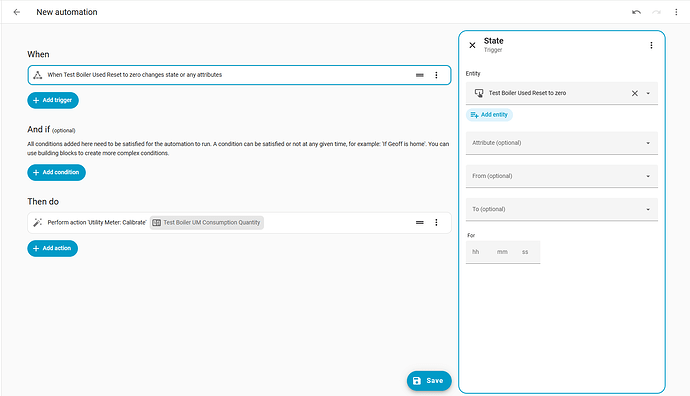Click the 'New automation' title
This screenshot has height=396, width=690.
67,12
